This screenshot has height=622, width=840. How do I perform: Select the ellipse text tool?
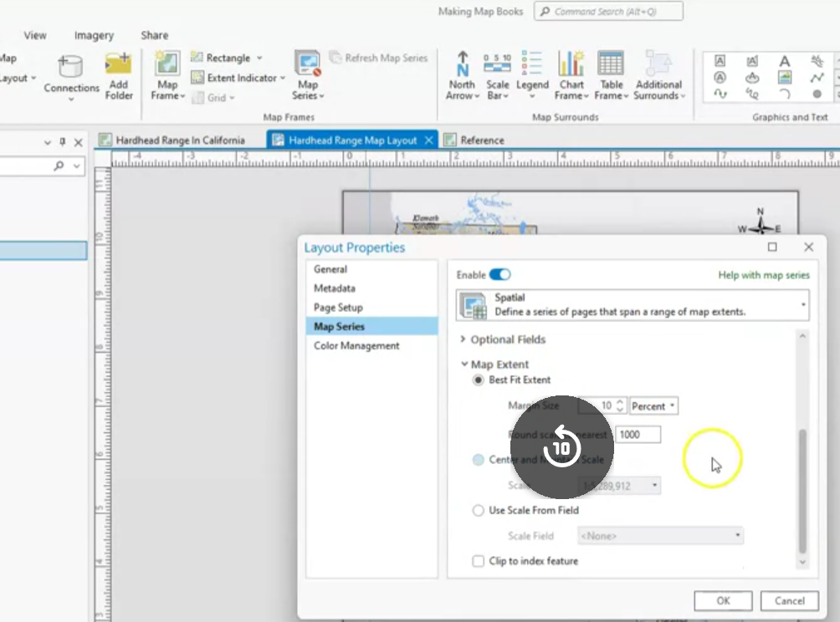[752, 78]
